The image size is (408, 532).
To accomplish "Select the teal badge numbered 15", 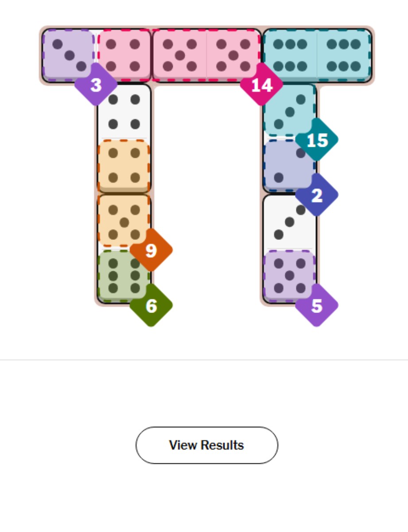I will coord(318,141).
